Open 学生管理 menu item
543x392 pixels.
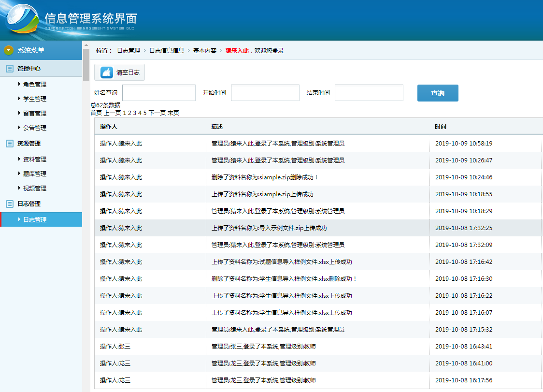[x=35, y=99]
